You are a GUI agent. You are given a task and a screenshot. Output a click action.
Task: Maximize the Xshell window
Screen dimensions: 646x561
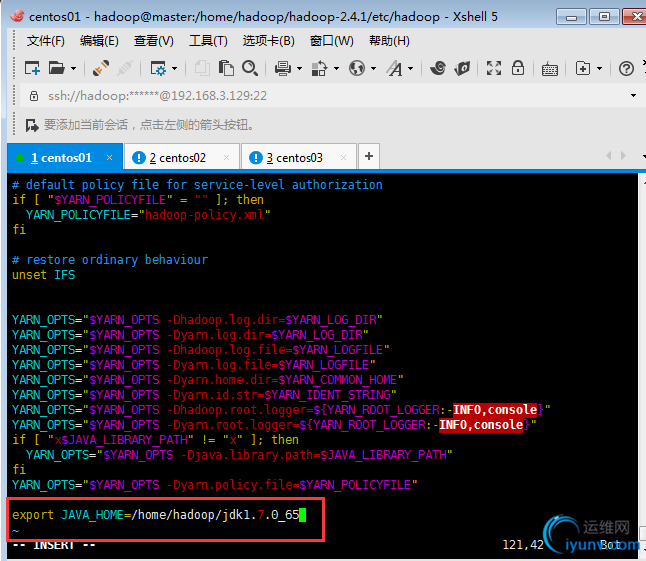(x=604, y=17)
